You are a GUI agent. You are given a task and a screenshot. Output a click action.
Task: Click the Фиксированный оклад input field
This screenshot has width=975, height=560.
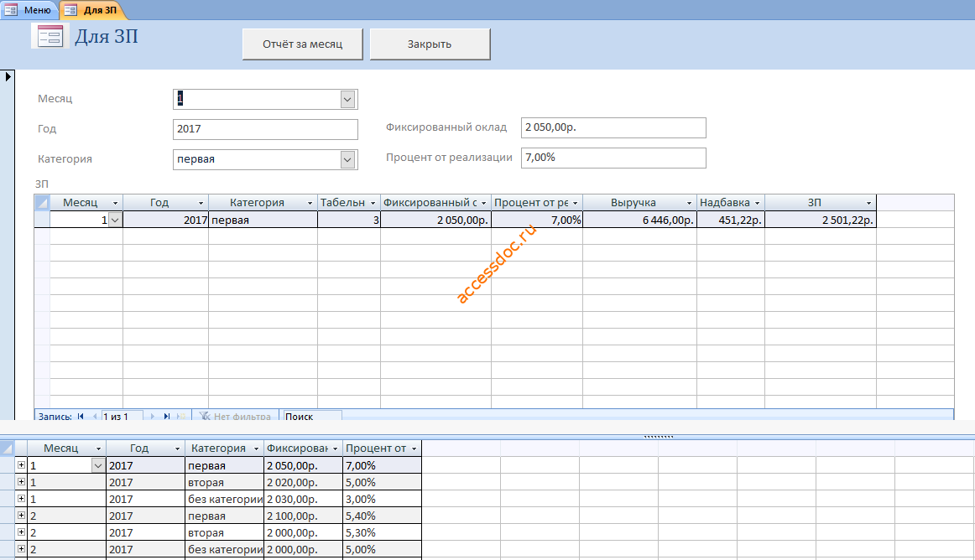[x=613, y=127]
